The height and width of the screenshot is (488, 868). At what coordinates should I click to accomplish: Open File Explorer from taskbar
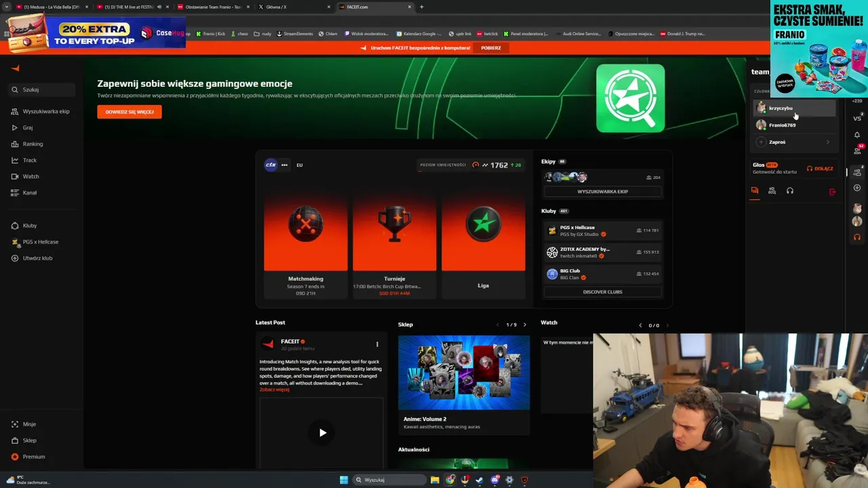435,480
